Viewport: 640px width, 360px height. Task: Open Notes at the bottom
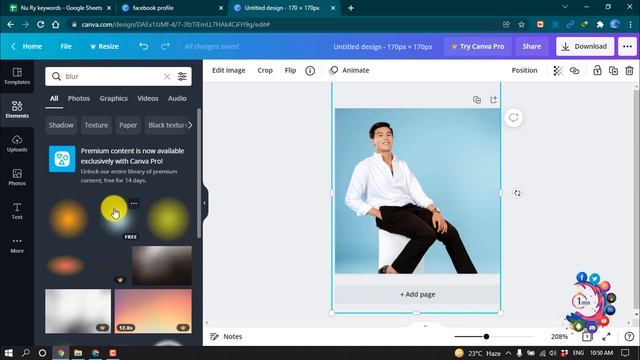pyautogui.click(x=226, y=336)
